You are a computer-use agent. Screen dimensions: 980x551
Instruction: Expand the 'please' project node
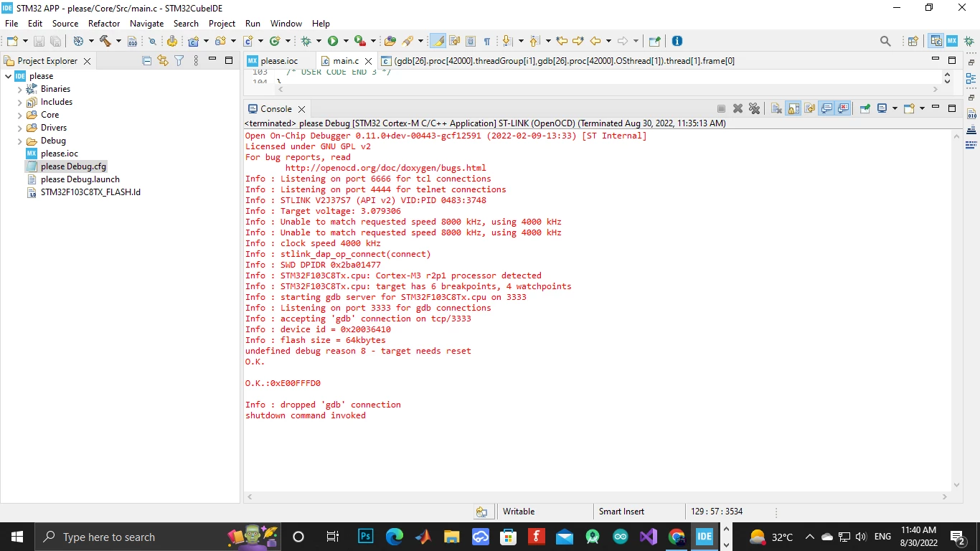click(8, 76)
